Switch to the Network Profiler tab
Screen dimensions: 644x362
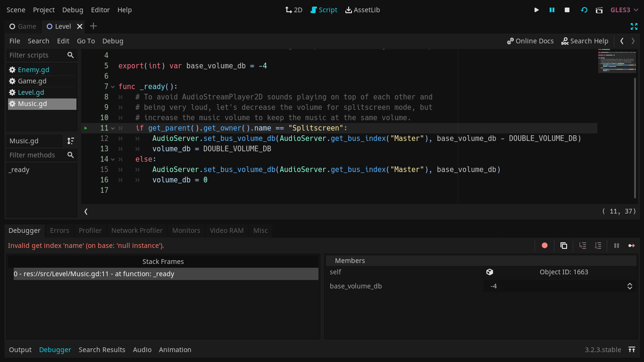tap(137, 230)
